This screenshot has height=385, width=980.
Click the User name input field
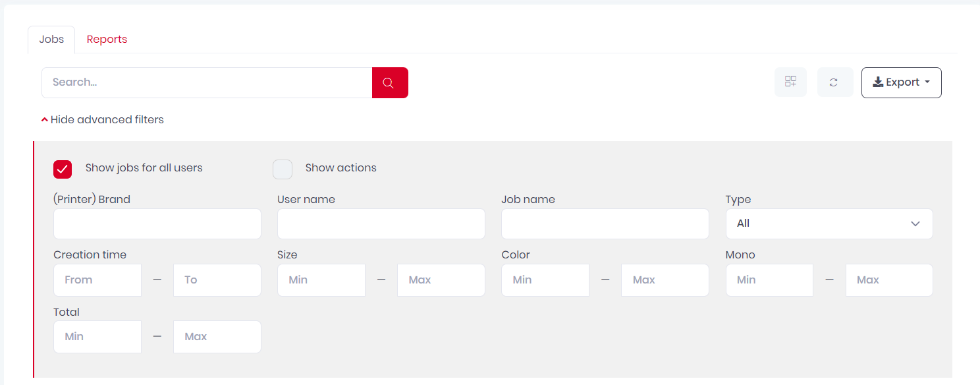(381, 223)
